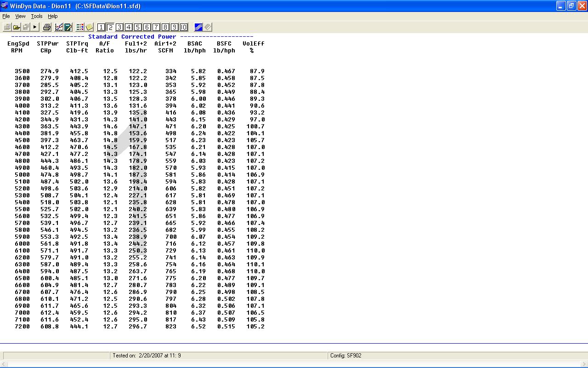Open the colored checklist icon
This screenshot has width=588, height=368.
(80, 27)
